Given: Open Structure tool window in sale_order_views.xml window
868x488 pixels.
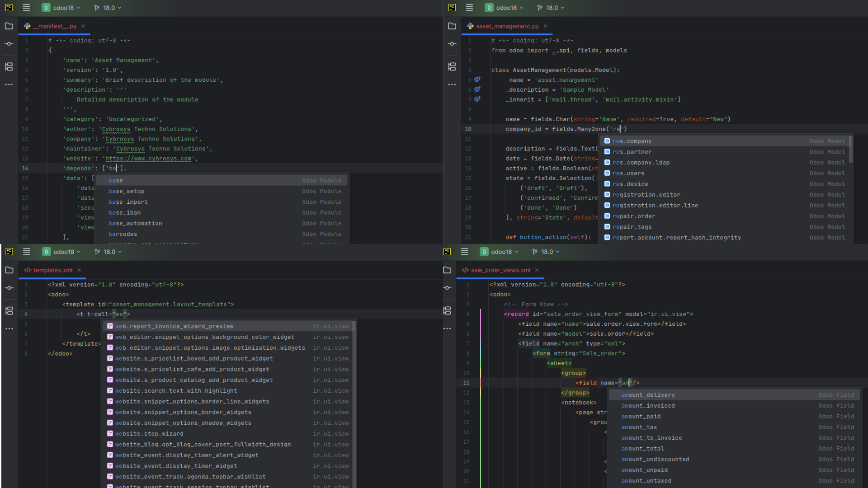Looking at the screenshot, I should (447, 311).
